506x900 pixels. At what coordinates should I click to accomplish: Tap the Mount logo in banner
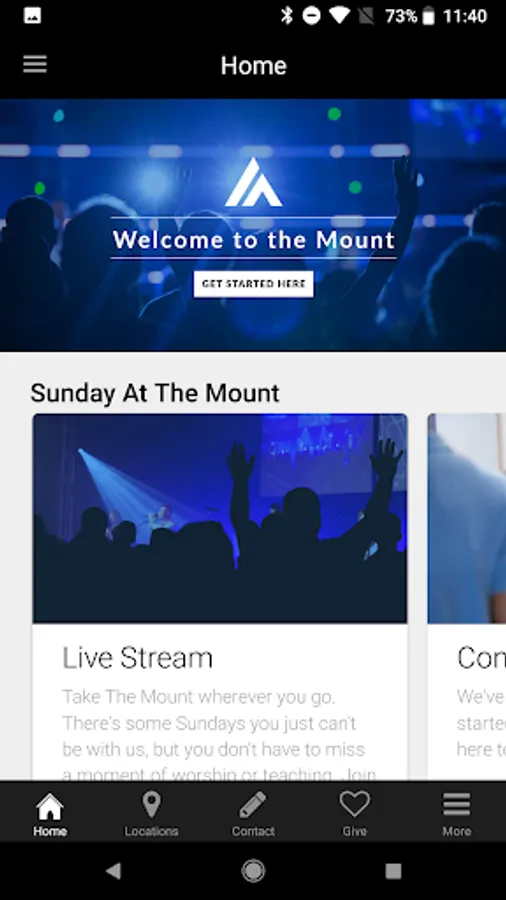tap(254, 183)
